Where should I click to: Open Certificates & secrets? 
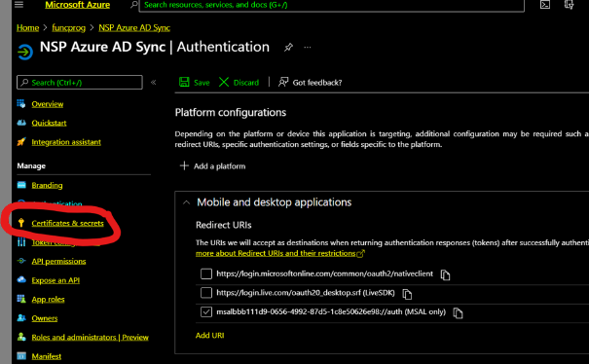(67, 223)
